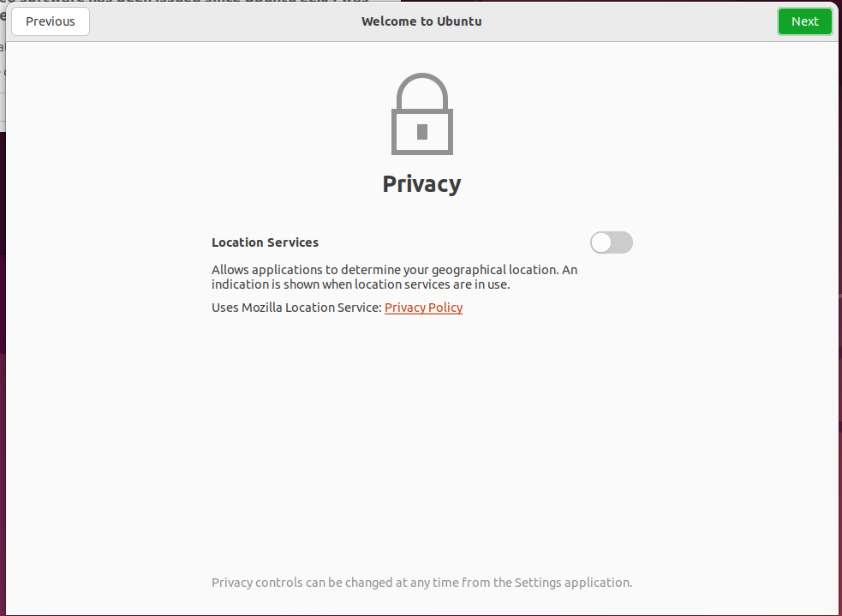Click the 'Uses Mozilla Location Service' text
The height and width of the screenshot is (616, 842).
coord(296,308)
